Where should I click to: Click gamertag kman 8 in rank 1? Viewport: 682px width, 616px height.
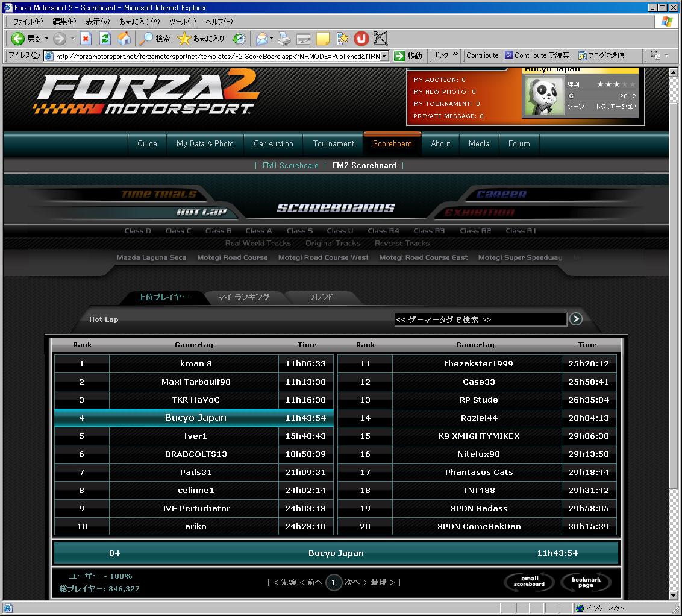tap(196, 363)
